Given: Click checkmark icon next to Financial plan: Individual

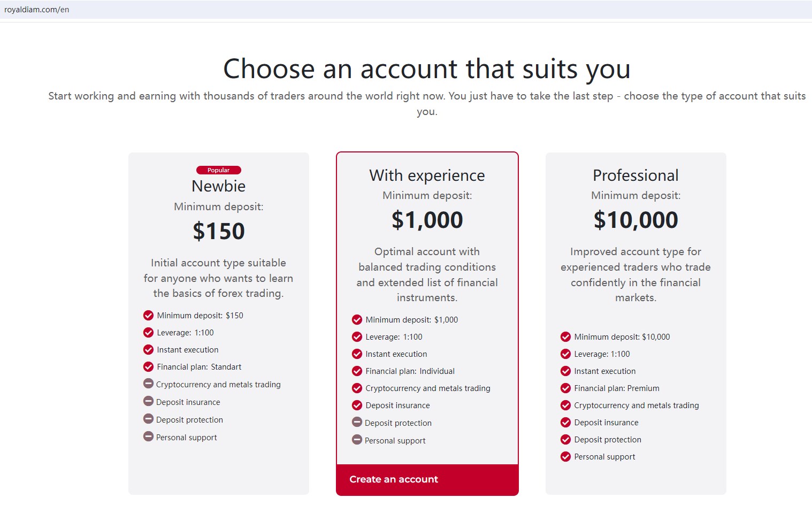Looking at the screenshot, I should 357,371.
